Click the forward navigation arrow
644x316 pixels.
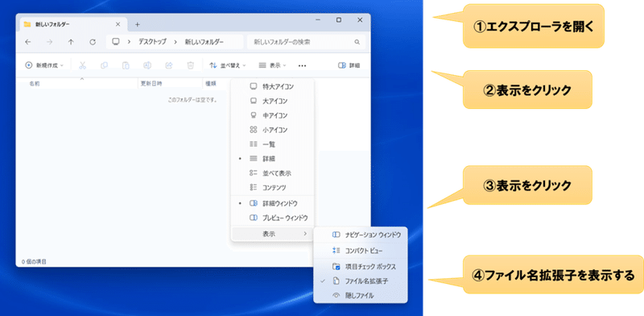pyautogui.click(x=49, y=42)
